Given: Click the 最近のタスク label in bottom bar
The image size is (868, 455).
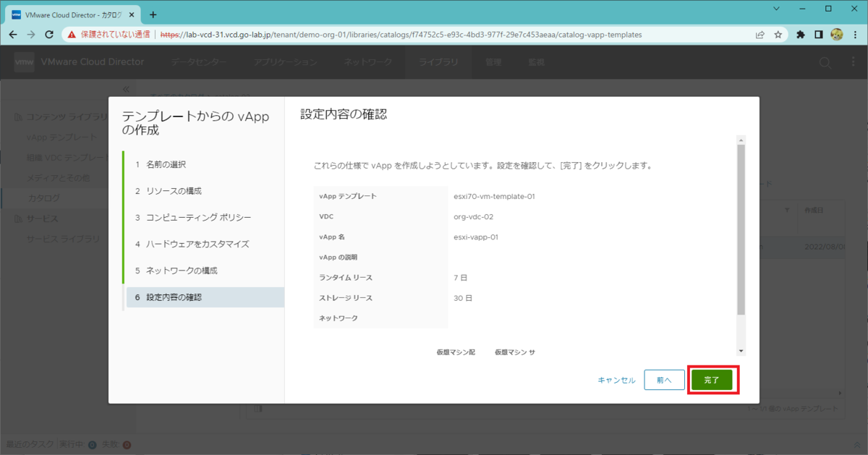Looking at the screenshot, I should pyautogui.click(x=29, y=444).
